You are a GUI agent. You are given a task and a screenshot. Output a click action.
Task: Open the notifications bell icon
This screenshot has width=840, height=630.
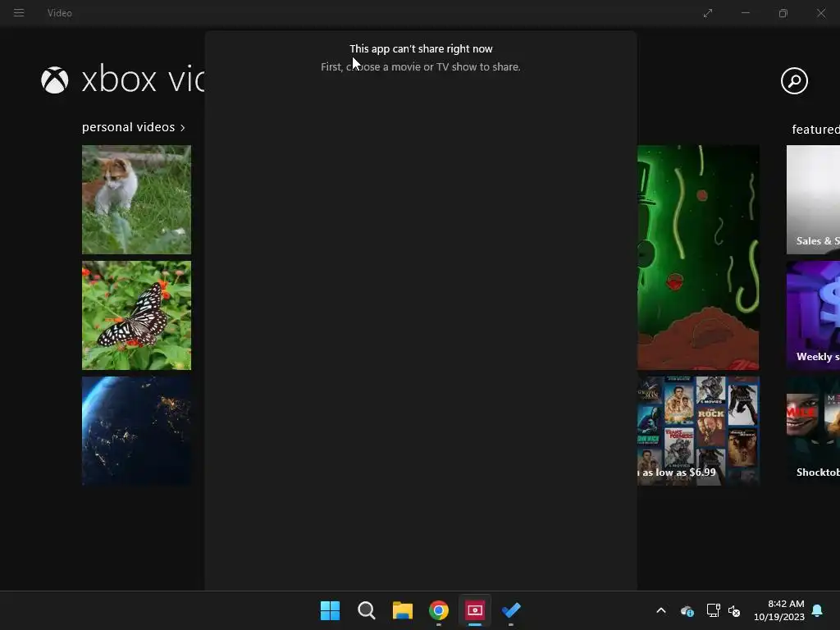click(x=817, y=610)
